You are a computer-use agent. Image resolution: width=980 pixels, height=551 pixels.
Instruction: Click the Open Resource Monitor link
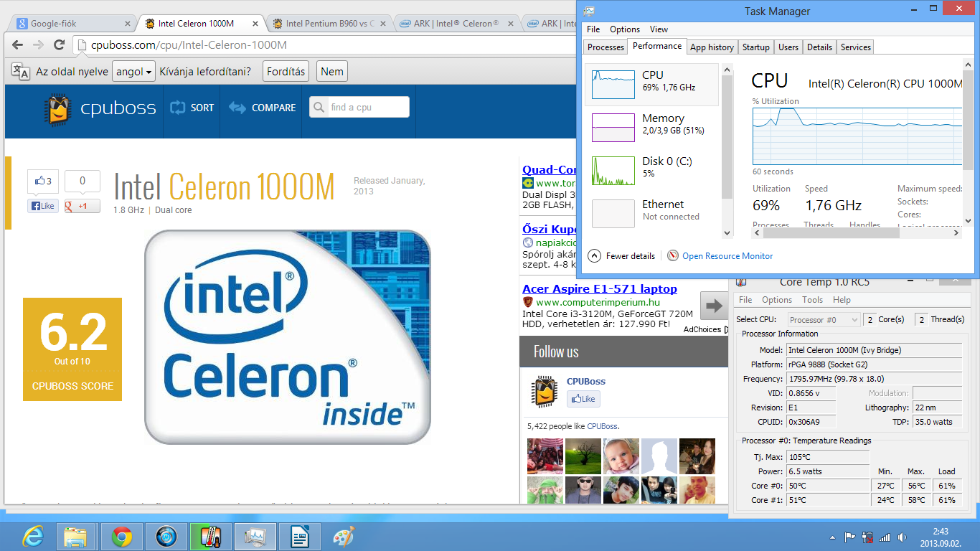[x=727, y=255]
